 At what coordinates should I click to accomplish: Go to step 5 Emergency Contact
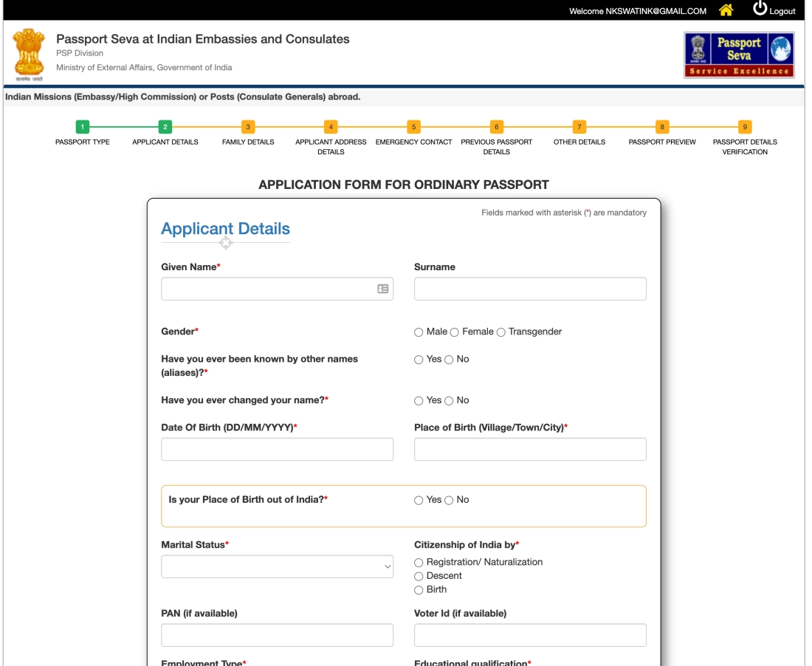414,127
